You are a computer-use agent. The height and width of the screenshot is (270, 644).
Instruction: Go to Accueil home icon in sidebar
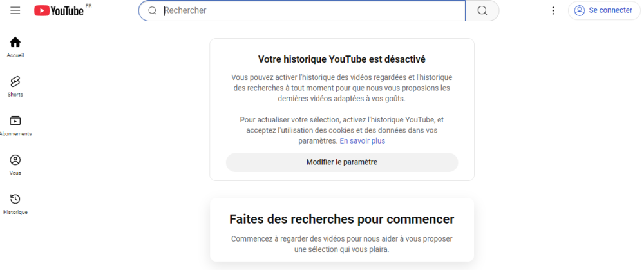point(15,43)
